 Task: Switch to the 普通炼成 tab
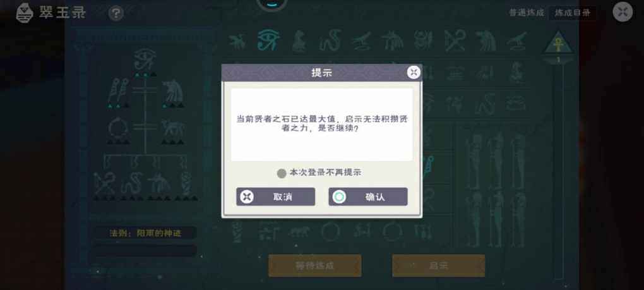point(527,13)
